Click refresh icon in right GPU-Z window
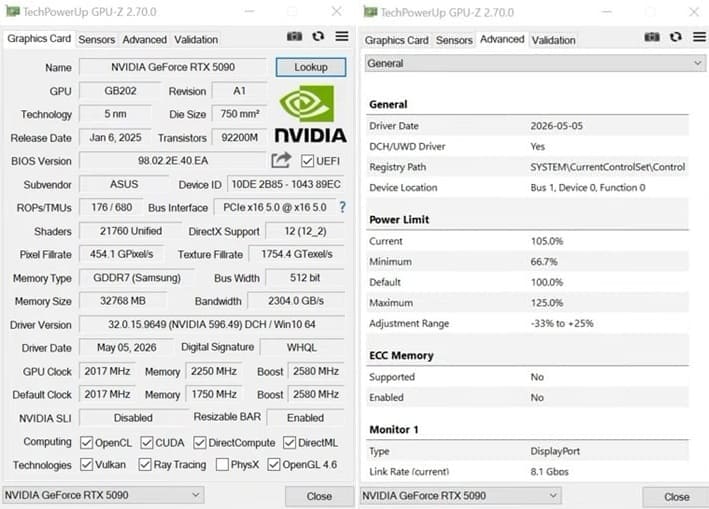709x509 pixels. pyautogui.click(x=676, y=37)
